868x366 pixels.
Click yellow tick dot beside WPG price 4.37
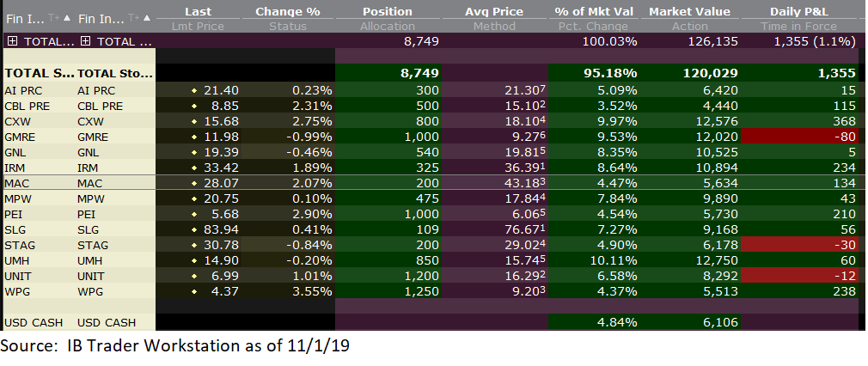[x=194, y=292]
